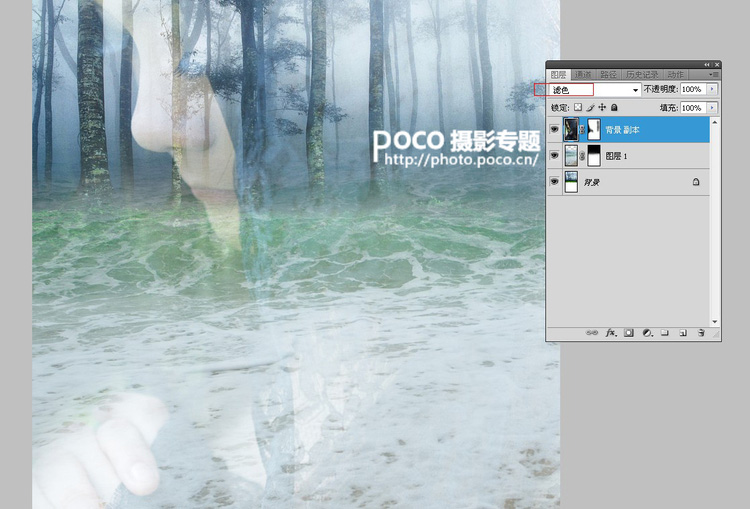
Task: Toggle visibility of 图层 1
Action: click(555, 155)
